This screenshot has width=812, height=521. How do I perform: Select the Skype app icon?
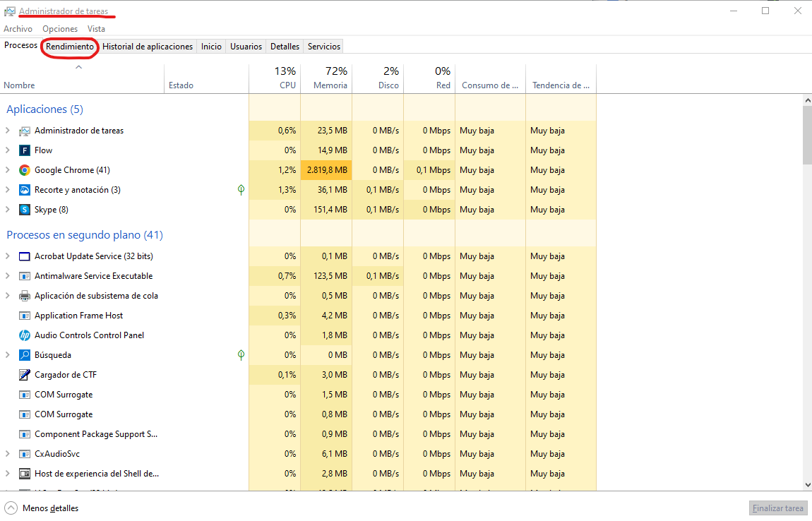point(25,210)
